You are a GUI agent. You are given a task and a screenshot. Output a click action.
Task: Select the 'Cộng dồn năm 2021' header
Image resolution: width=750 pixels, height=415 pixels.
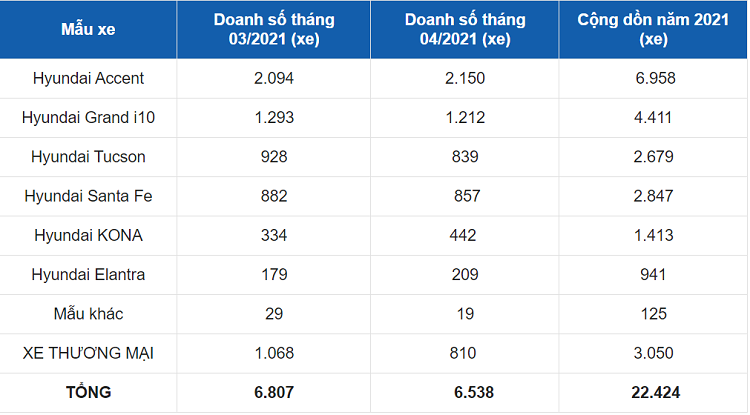click(653, 30)
